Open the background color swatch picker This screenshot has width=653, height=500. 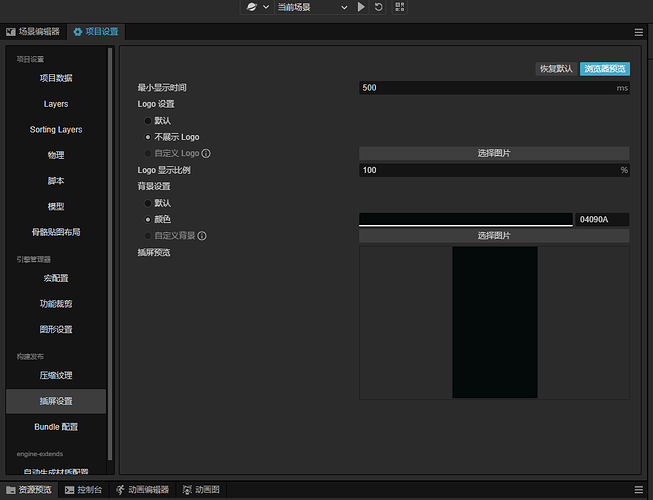coord(466,219)
